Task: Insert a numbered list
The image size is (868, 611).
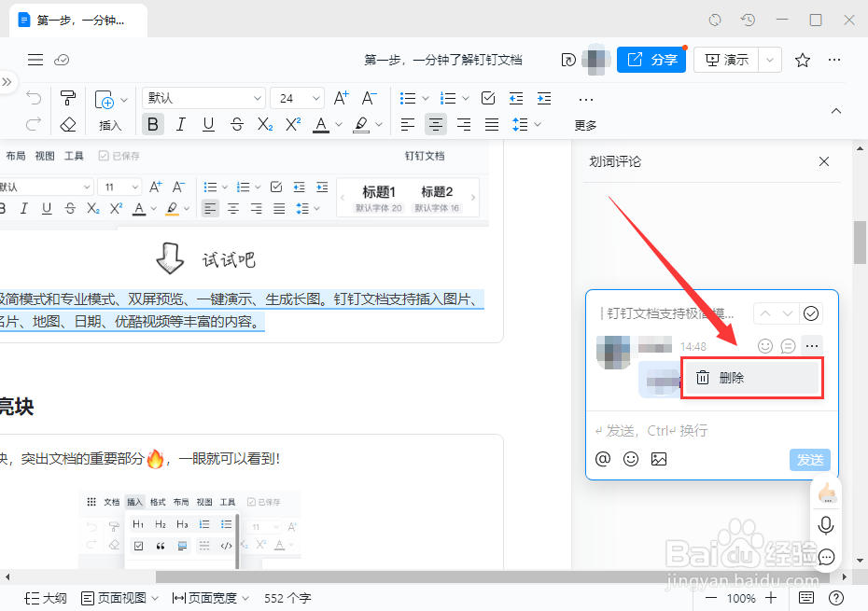Action: pyautogui.click(x=448, y=99)
